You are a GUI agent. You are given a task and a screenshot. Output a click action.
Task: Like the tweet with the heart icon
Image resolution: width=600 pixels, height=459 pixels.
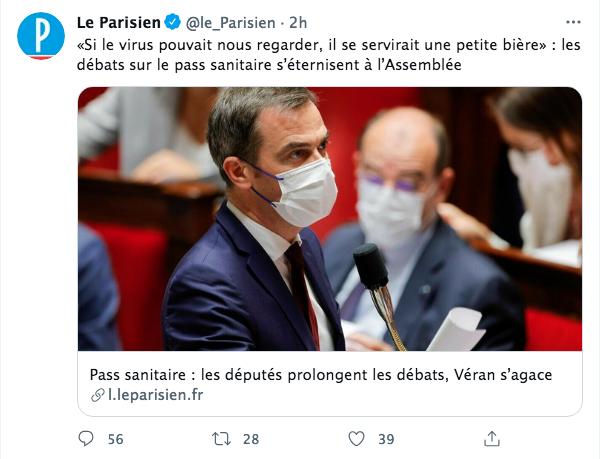point(356,439)
